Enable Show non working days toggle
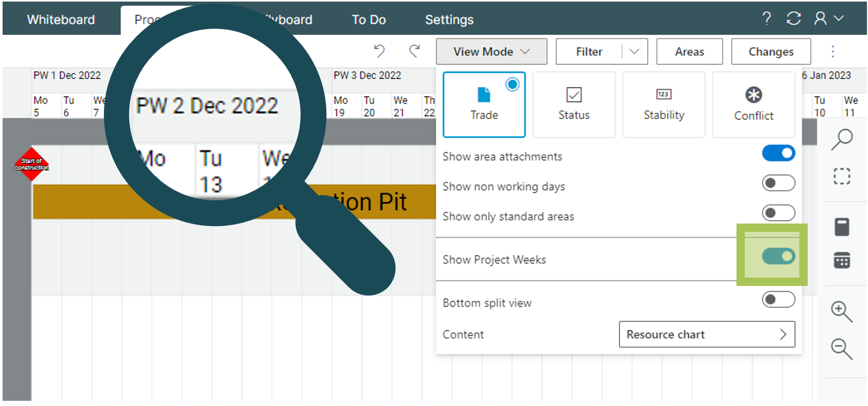 [778, 183]
